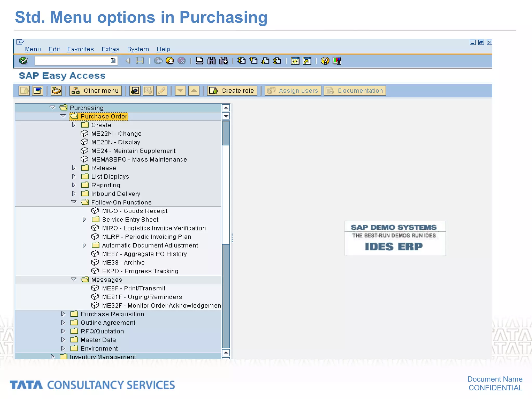The width and height of the screenshot is (532, 399).
Task: Expand the Outline Agreement folder
Action: coord(63,322)
